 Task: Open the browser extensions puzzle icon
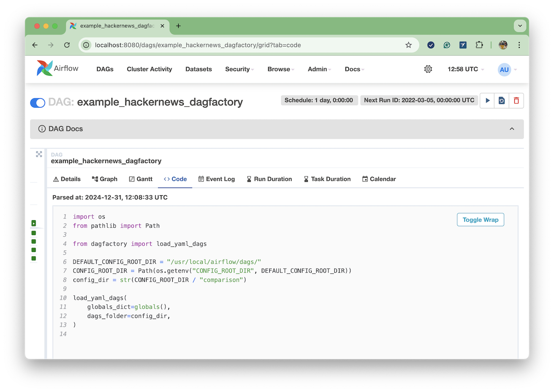pos(479,45)
